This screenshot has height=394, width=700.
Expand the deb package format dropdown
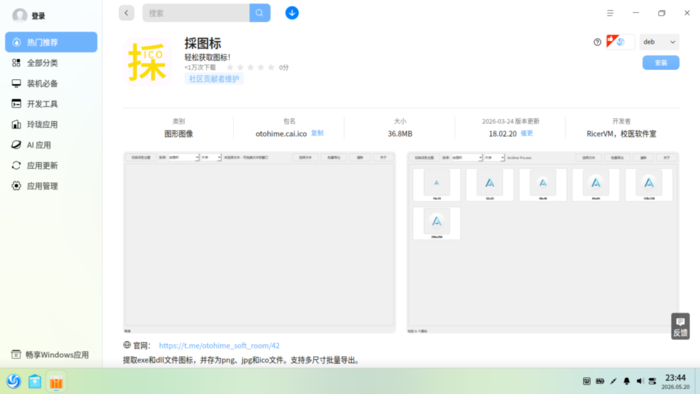(x=659, y=42)
